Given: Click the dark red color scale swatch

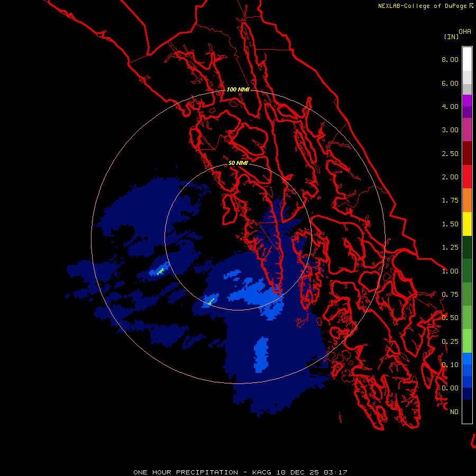Looking at the screenshot, I should [x=467, y=153].
